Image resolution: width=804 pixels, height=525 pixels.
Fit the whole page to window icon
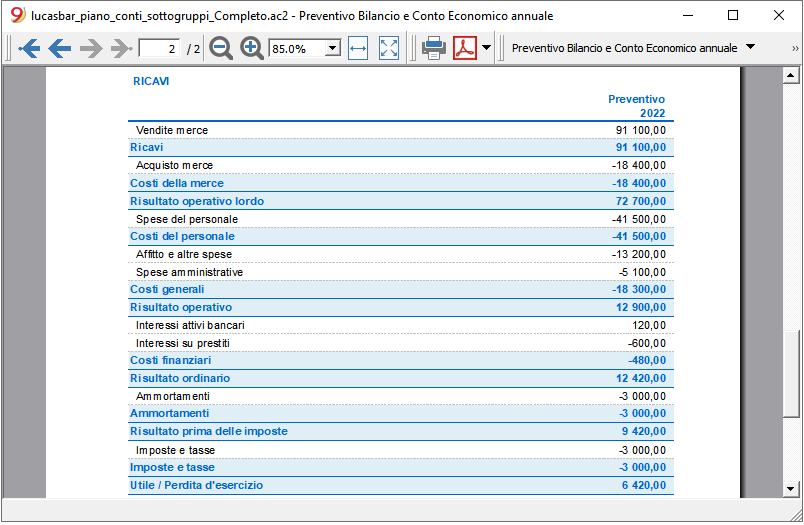[389, 49]
